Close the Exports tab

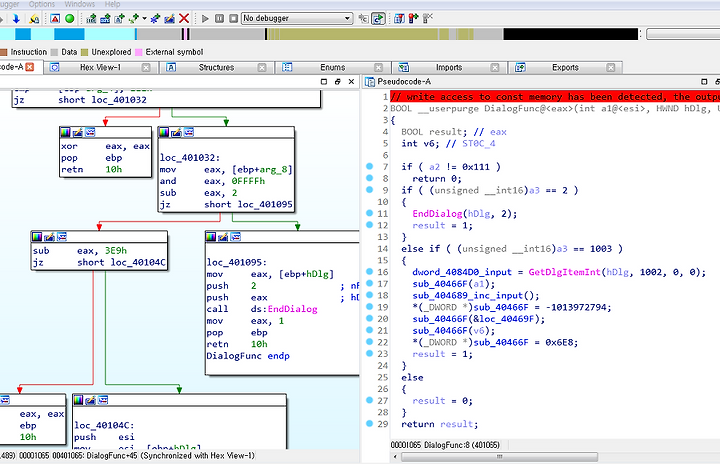pyautogui.click(x=611, y=68)
